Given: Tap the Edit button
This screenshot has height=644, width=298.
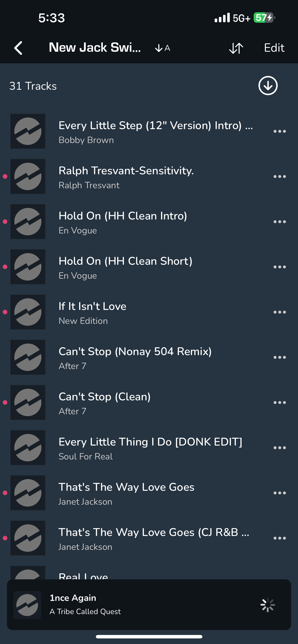Looking at the screenshot, I should (274, 48).
